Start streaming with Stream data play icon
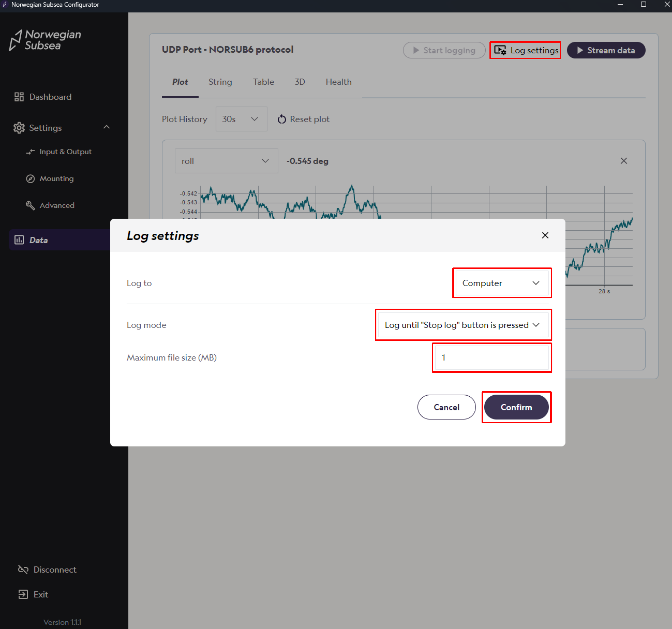 pos(580,50)
